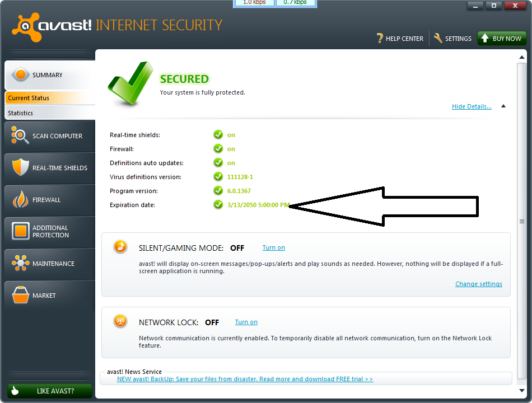Click the Firewall flame icon

click(x=20, y=199)
